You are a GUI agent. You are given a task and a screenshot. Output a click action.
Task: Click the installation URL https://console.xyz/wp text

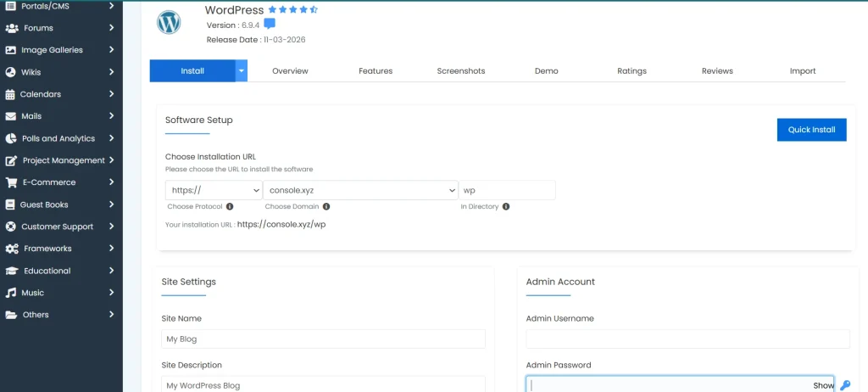click(281, 225)
